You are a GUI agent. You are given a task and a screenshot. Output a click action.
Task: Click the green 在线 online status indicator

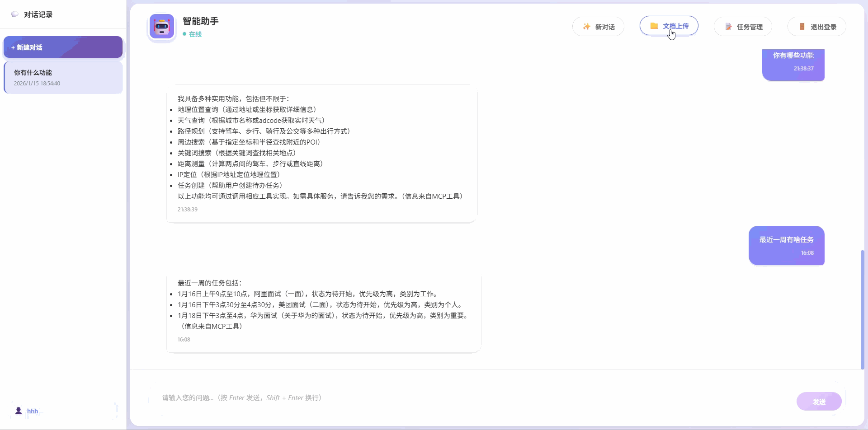point(184,33)
